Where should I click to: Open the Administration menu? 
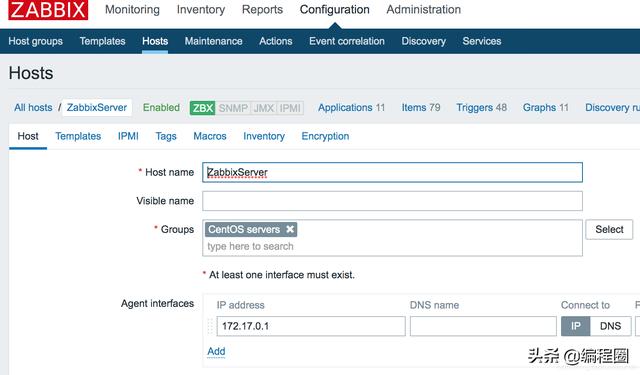click(x=424, y=9)
